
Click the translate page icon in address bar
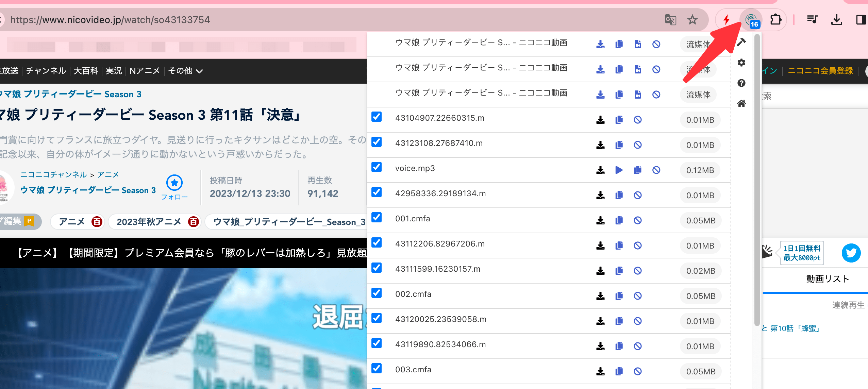(x=670, y=20)
